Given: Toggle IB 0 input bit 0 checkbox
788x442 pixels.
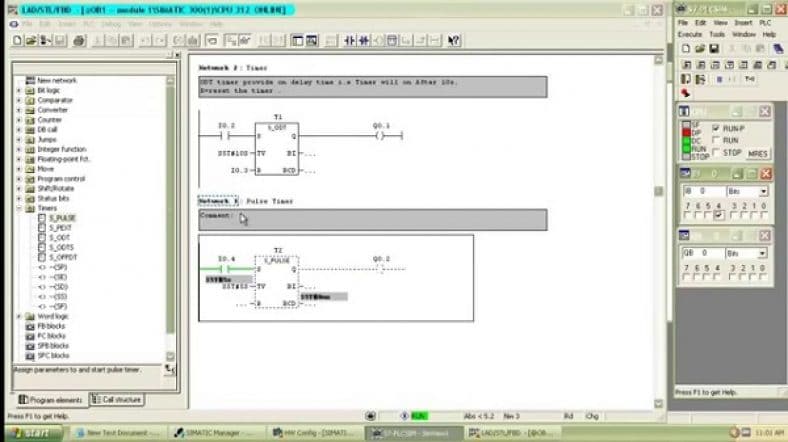Looking at the screenshot, I should (764, 215).
